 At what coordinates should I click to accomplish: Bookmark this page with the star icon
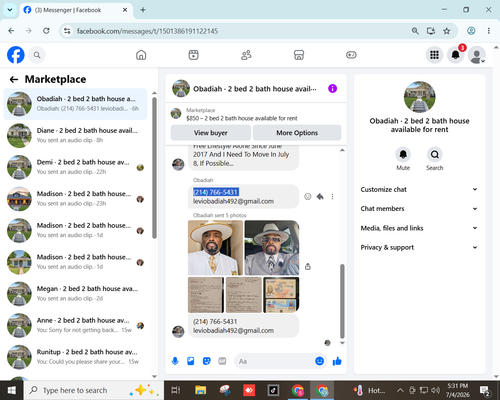447,31
